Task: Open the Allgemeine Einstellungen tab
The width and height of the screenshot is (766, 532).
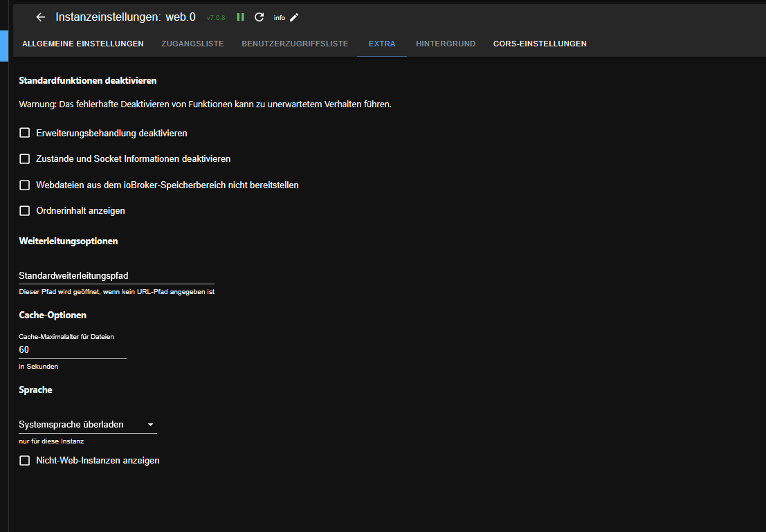Action: point(83,44)
